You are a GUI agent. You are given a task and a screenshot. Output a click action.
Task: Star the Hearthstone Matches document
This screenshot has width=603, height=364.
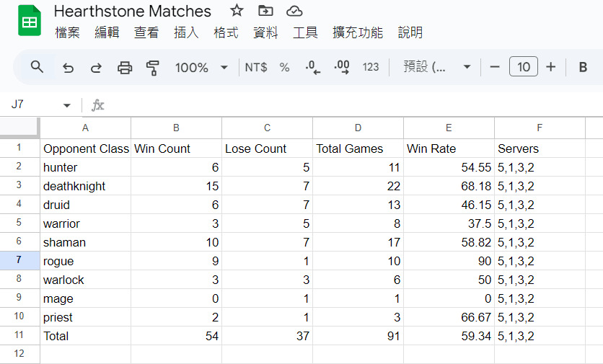(237, 11)
